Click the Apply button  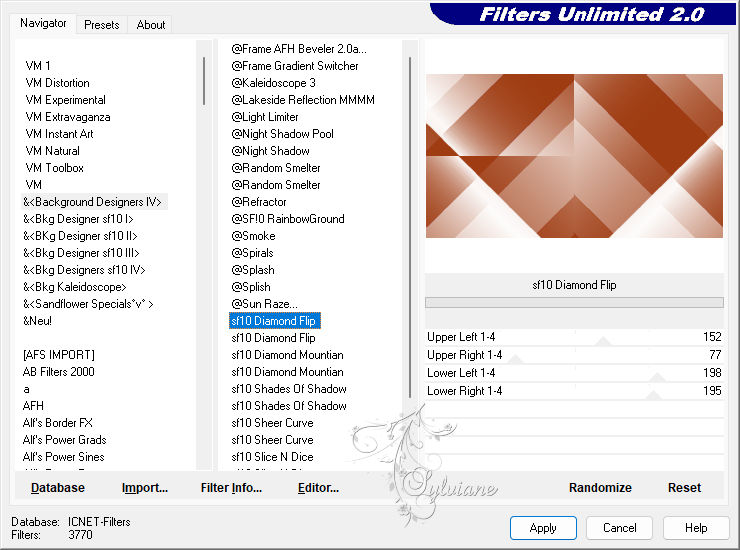pos(543,527)
